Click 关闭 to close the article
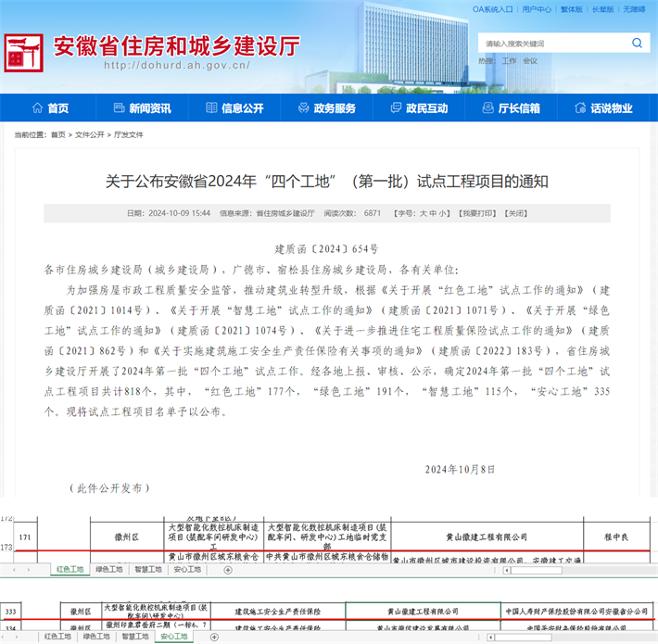The width and height of the screenshot is (658, 644). (515, 213)
